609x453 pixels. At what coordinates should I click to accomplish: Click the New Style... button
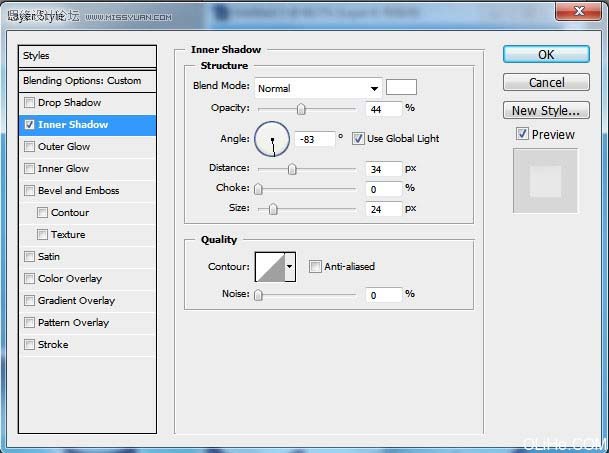pos(546,110)
